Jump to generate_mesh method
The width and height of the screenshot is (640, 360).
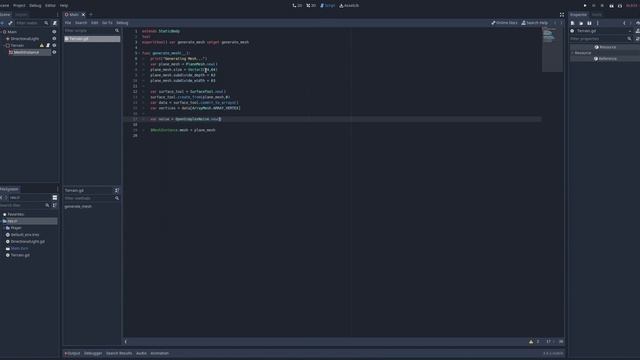(x=78, y=207)
